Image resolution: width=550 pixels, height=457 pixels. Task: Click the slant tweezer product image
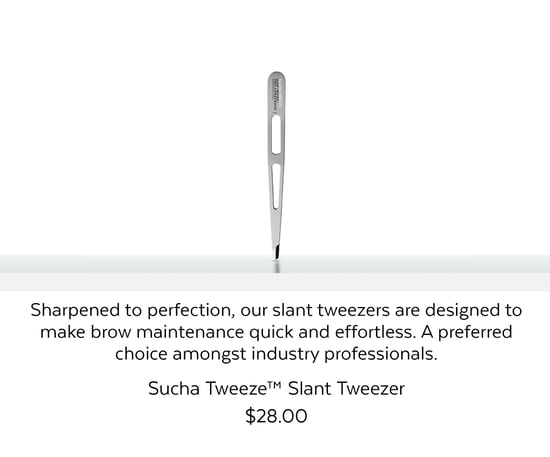click(x=276, y=166)
